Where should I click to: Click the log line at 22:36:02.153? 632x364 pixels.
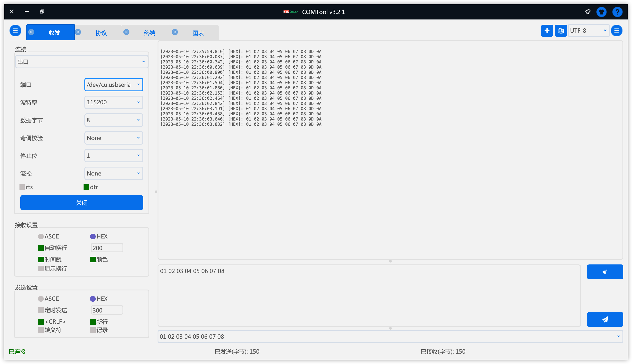pyautogui.click(x=241, y=93)
